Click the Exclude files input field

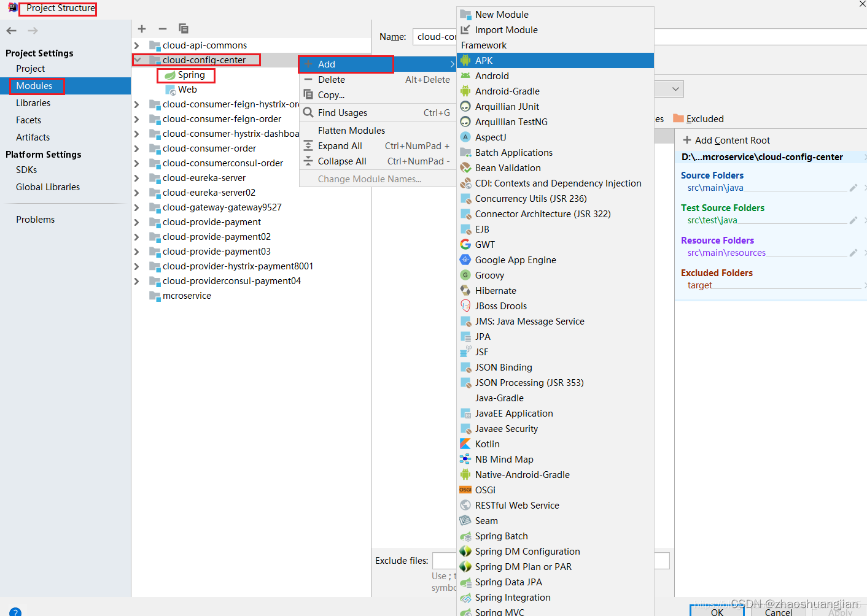(445, 561)
